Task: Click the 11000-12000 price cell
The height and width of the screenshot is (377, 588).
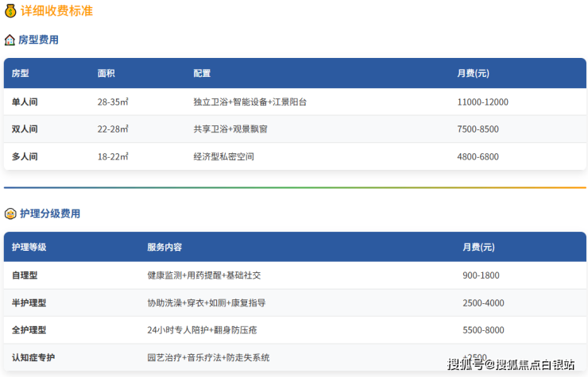Action: 482,102
